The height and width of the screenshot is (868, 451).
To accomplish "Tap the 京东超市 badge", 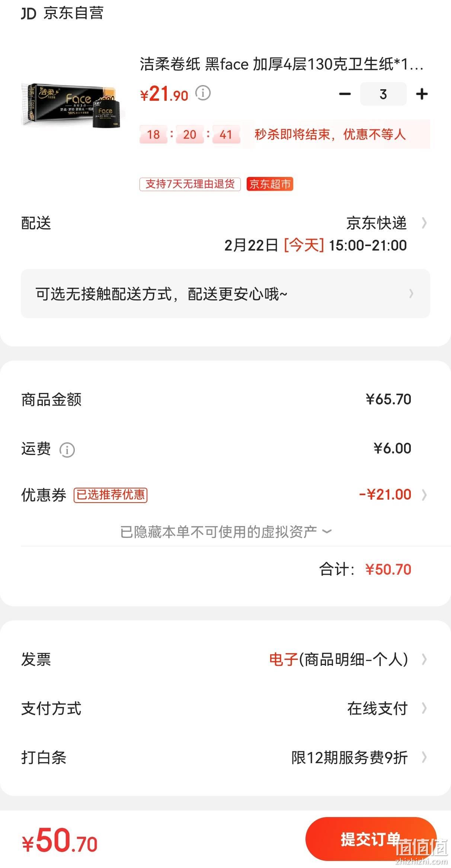I will coord(270,184).
